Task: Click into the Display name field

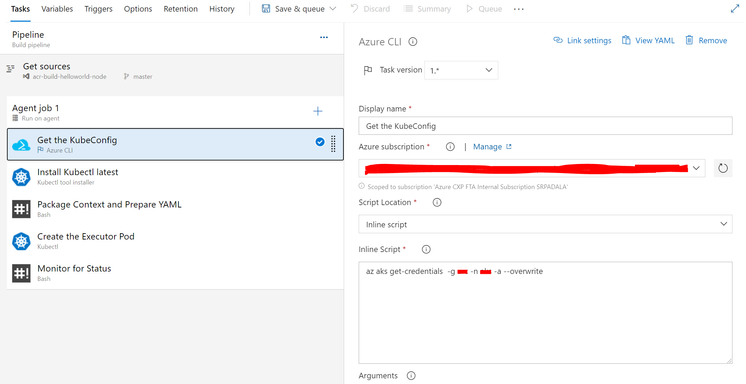Action: click(x=545, y=126)
